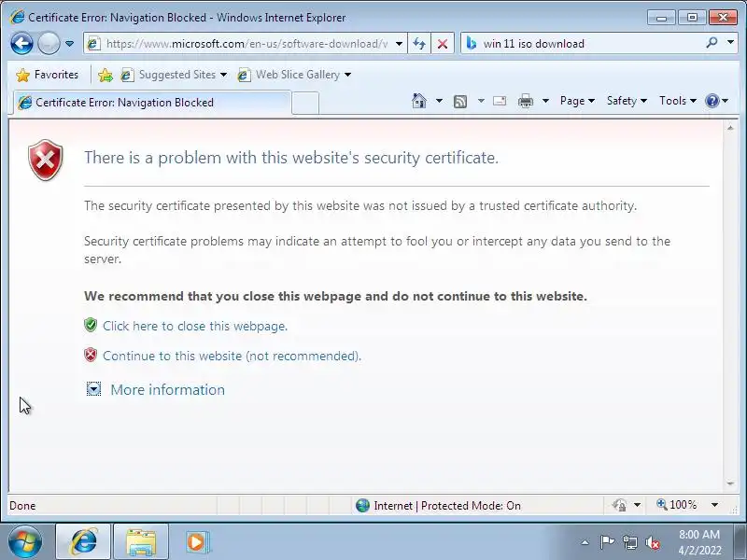Viewport: 747px width, 560px height.
Task: Click the 100% zoom level button
Action: pyautogui.click(x=678, y=505)
